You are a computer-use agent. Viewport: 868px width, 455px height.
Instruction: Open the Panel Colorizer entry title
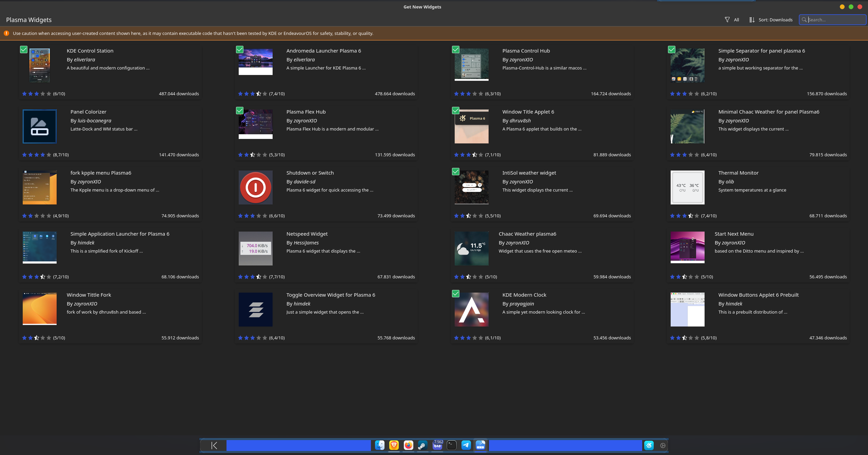[x=88, y=112]
